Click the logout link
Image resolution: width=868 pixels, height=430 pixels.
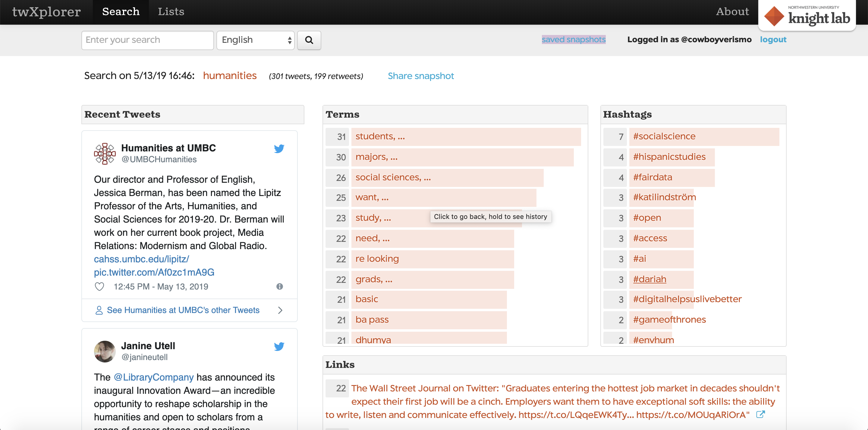(x=773, y=40)
